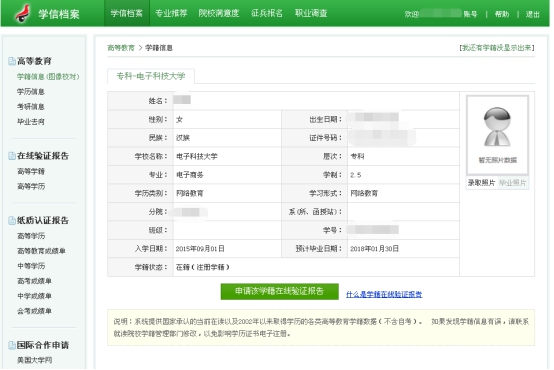This screenshot has width=554, height=370.
Task: Click the 高等教育 section document icon
Action: tap(12, 61)
